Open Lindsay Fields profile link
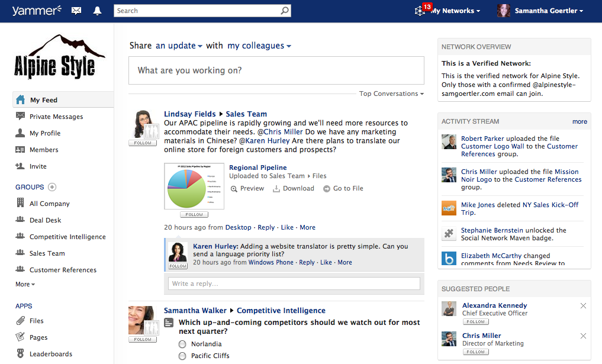 189,114
